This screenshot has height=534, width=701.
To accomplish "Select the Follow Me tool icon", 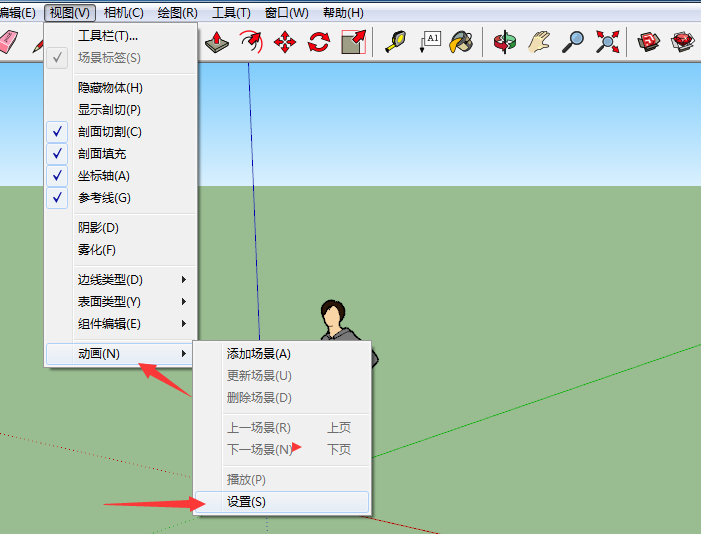I will [x=251, y=42].
